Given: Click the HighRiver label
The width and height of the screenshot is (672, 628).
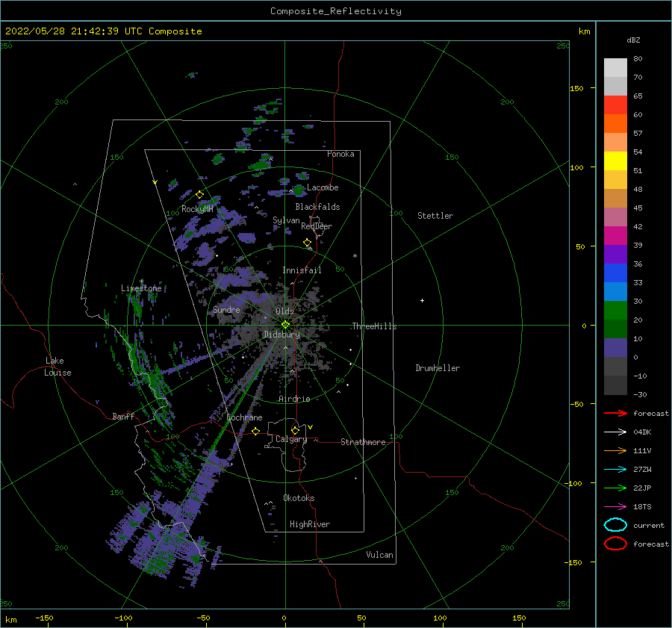Looking at the screenshot, I should tap(310, 525).
